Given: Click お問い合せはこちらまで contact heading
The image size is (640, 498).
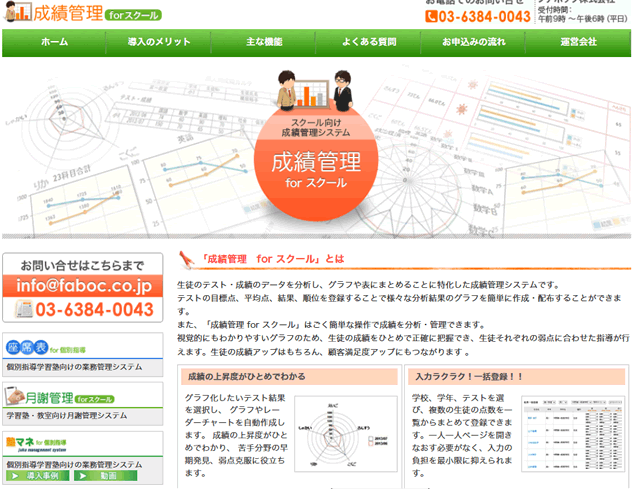Looking at the screenshot, I should [x=82, y=266].
